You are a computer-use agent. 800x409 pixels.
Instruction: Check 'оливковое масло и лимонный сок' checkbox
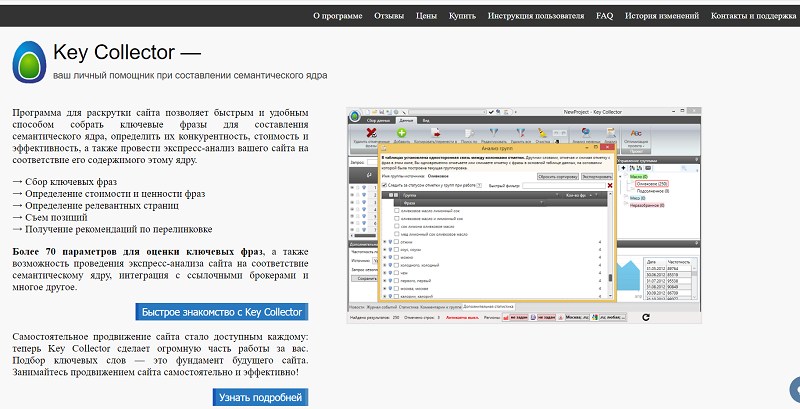pos(396,218)
